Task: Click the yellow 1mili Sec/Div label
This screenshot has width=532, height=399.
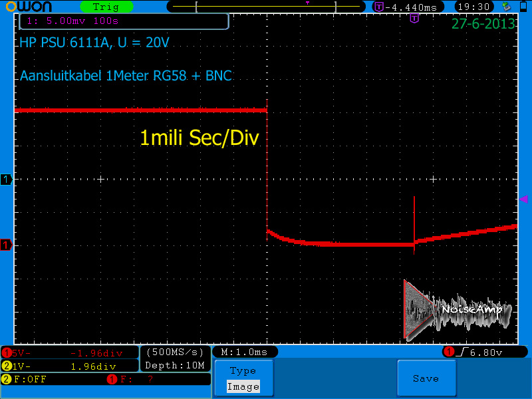Action: pyautogui.click(x=199, y=138)
